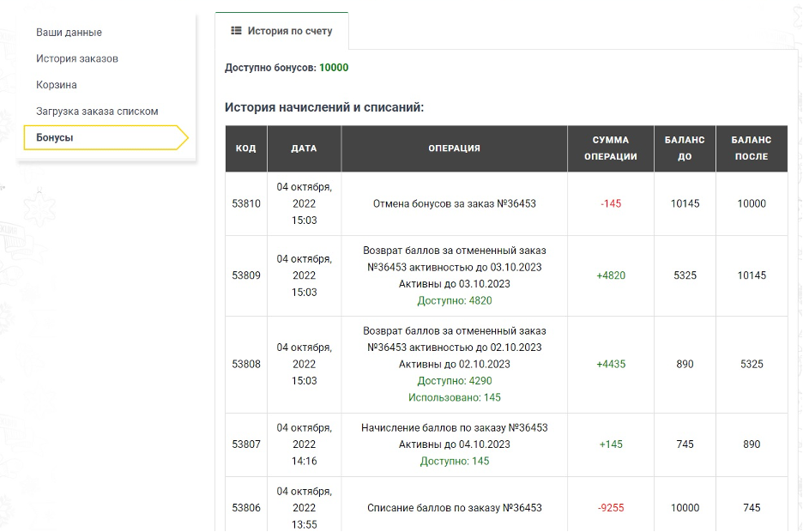803x532 pixels.
Task: Click Использовано: 145 in row 53808
Action: coord(454,397)
